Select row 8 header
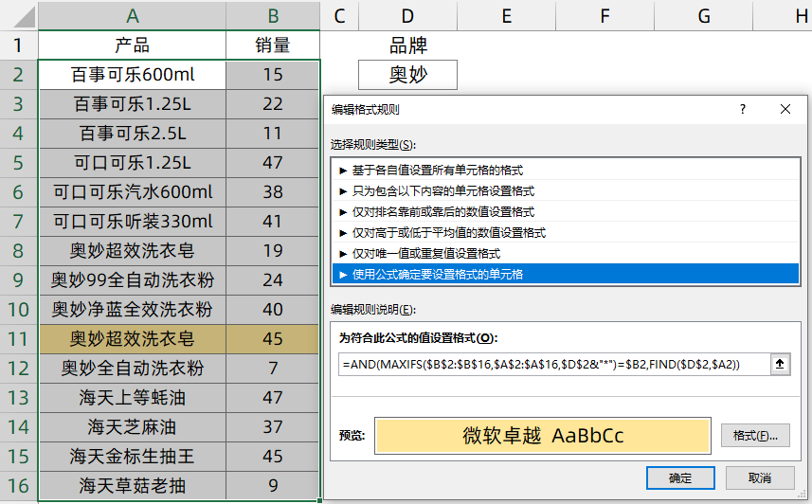This screenshot has width=812, height=504. pyautogui.click(x=18, y=251)
